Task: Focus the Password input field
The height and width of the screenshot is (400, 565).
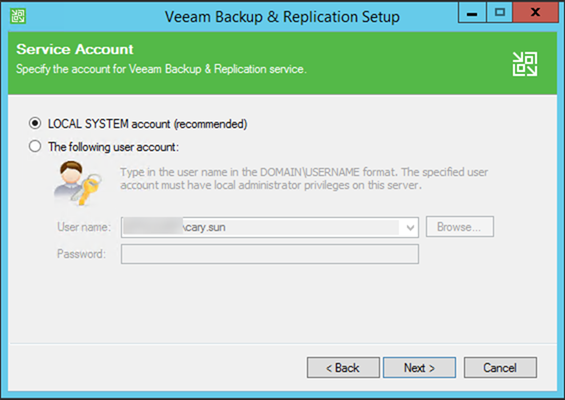Action: [x=270, y=254]
